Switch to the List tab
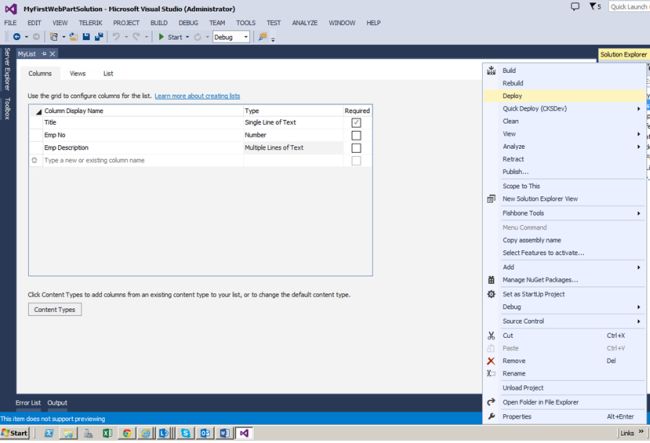The width and height of the screenshot is (650, 443). (108, 73)
